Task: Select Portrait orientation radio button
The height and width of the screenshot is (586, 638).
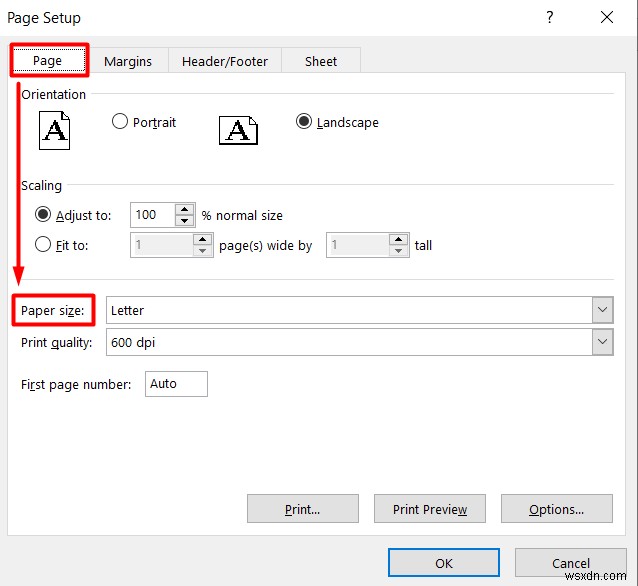Action: 120,121
